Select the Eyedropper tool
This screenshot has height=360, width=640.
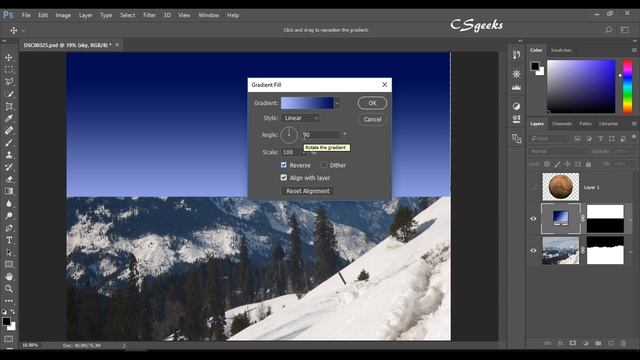9,118
